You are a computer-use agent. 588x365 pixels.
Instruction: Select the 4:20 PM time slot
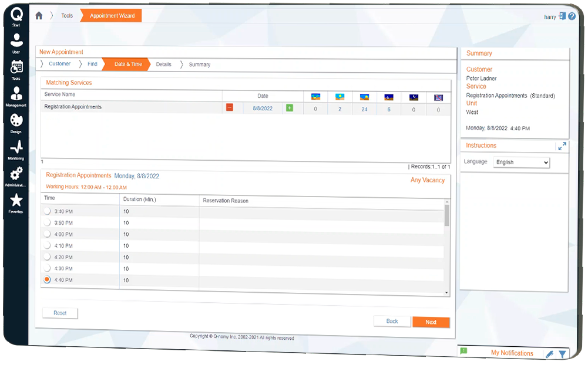[x=47, y=256]
